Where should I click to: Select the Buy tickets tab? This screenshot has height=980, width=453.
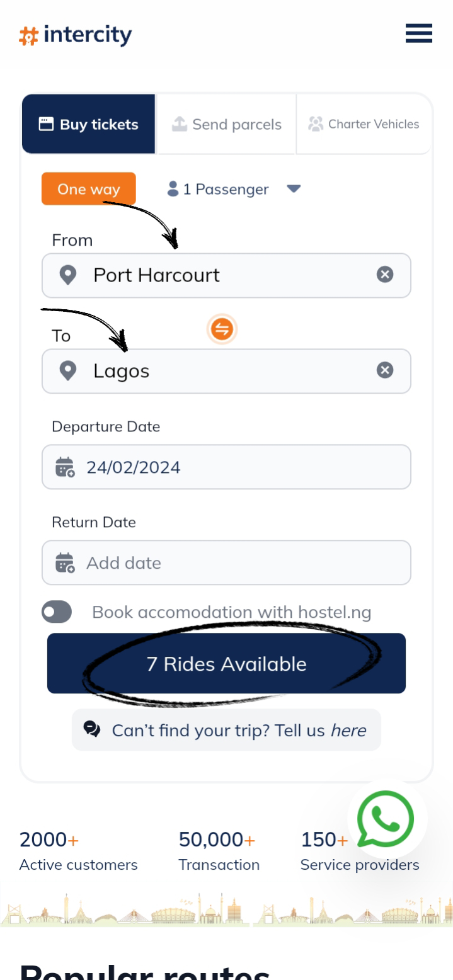89,124
